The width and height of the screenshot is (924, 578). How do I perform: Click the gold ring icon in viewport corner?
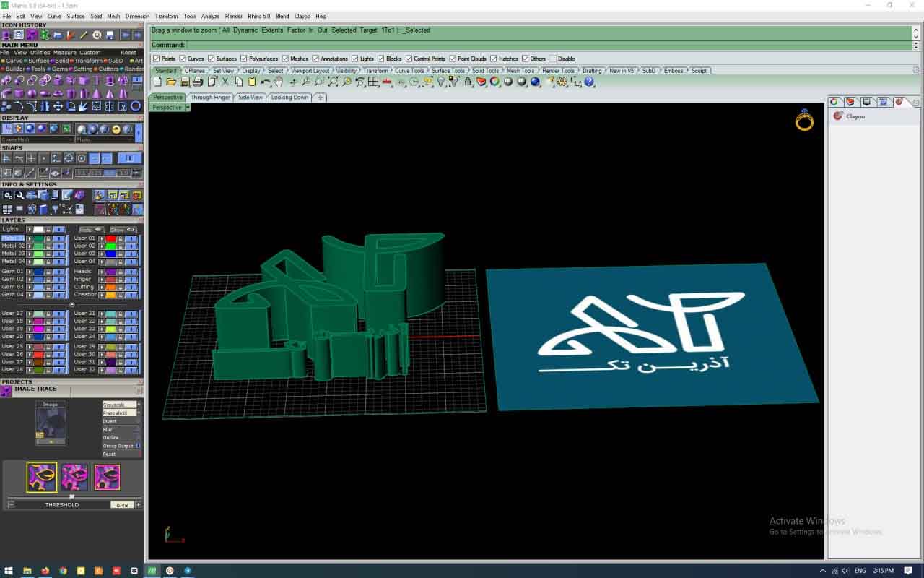tap(804, 120)
